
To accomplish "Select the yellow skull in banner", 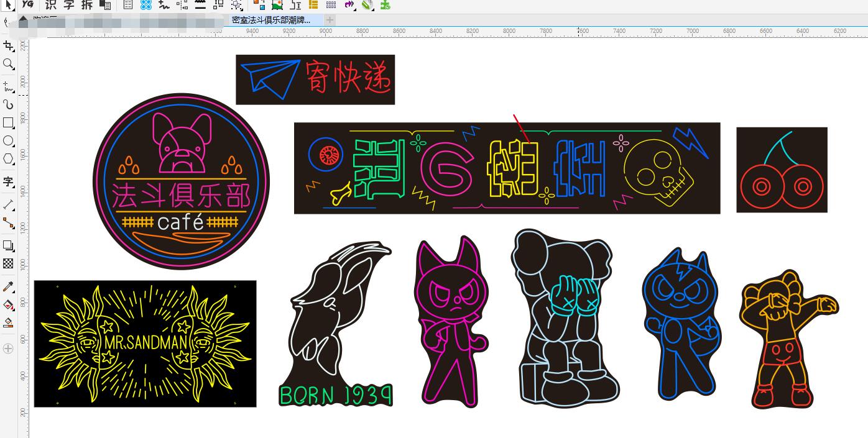I will 658,173.
